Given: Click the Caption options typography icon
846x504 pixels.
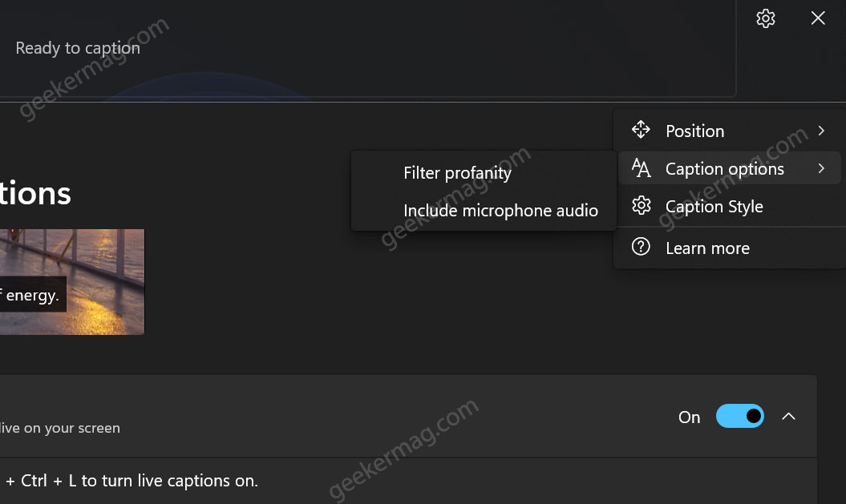Looking at the screenshot, I should [641, 168].
